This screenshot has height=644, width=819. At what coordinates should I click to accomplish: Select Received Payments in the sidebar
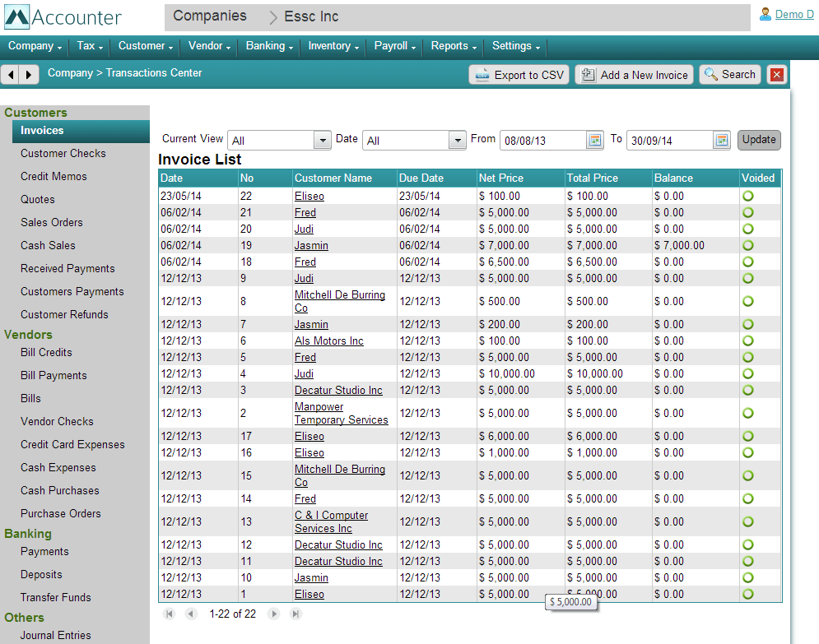pos(67,268)
